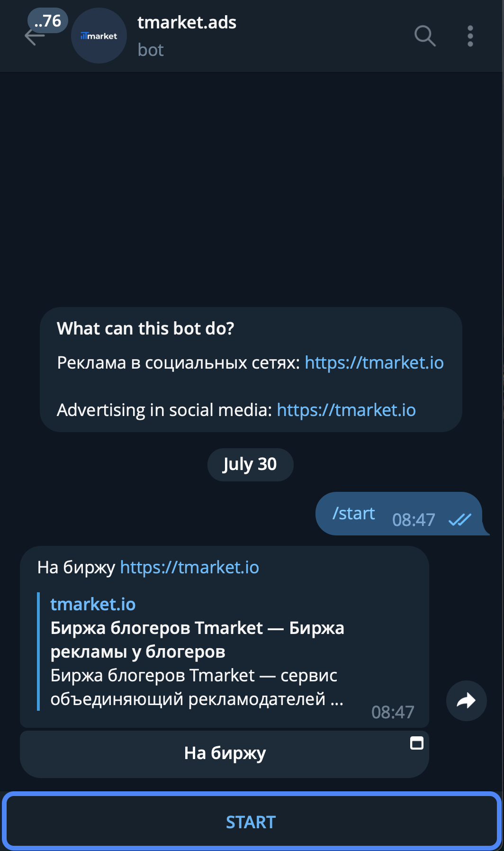
Task: Click the tmarket.ads chat title
Action: click(187, 22)
